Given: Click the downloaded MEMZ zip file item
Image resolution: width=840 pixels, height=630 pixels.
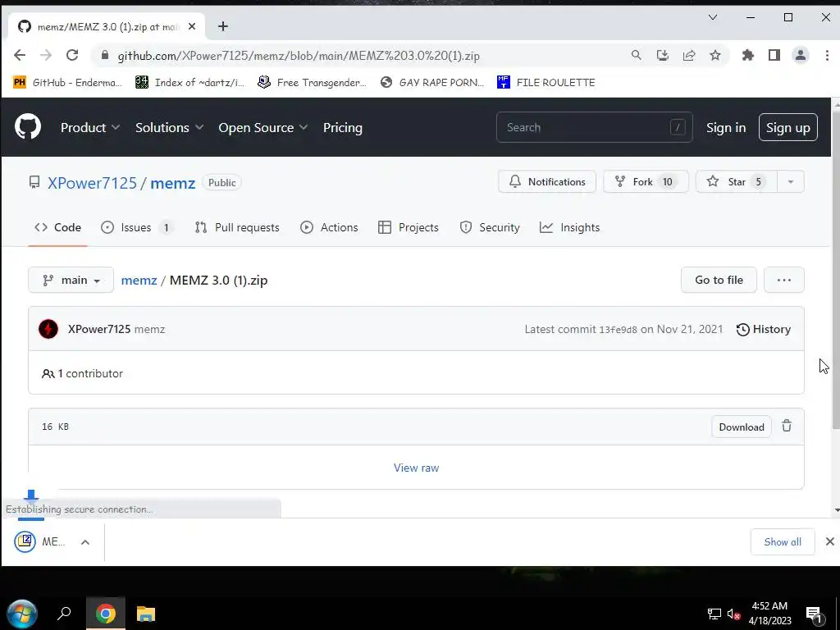Looking at the screenshot, I should pos(39,541).
